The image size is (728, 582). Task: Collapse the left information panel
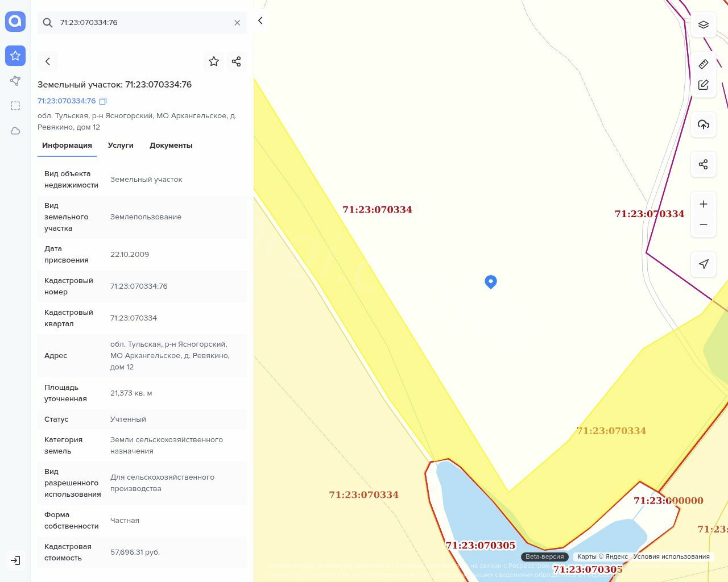(x=260, y=20)
